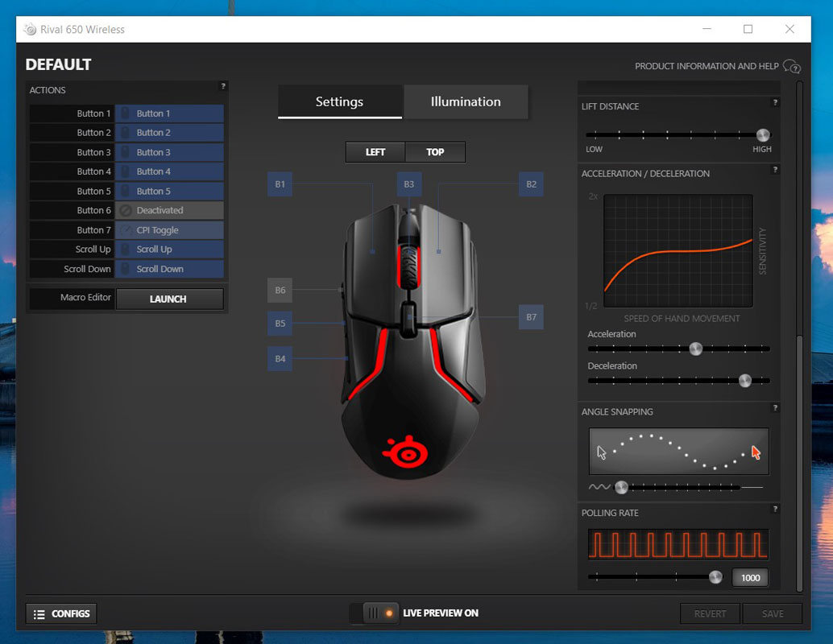Open Button 1 action assignment
Image resolution: width=833 pixels, height=644 pixels.
click(x=169, y=114)
